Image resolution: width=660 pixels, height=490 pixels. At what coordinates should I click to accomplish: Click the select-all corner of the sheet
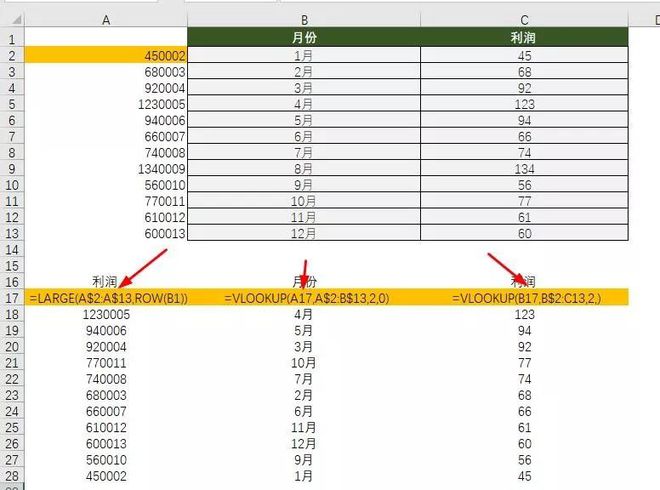pyautogui.click(x=11, y=17)
